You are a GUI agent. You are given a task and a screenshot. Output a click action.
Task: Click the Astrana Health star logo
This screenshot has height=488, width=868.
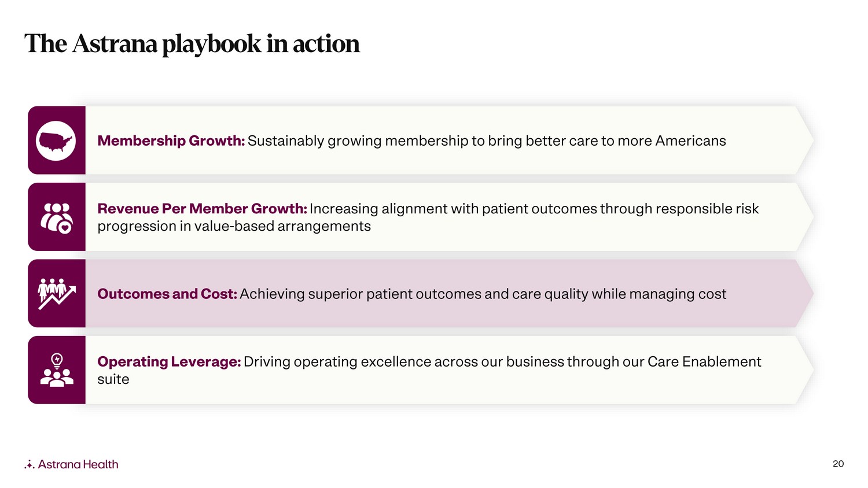30,464
